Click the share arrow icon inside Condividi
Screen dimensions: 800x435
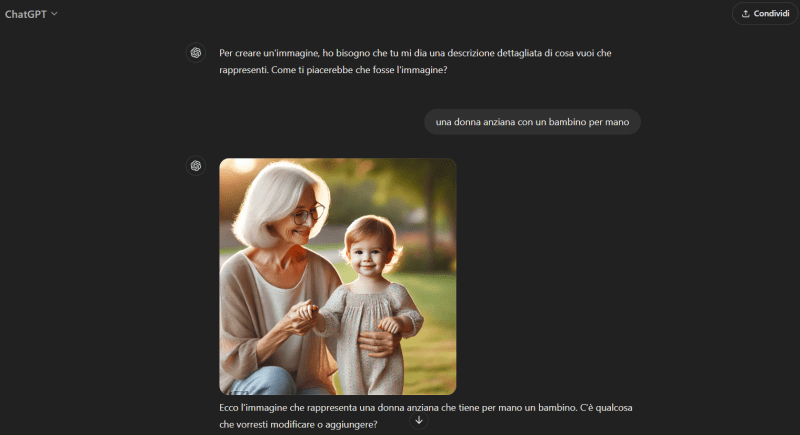745,14
